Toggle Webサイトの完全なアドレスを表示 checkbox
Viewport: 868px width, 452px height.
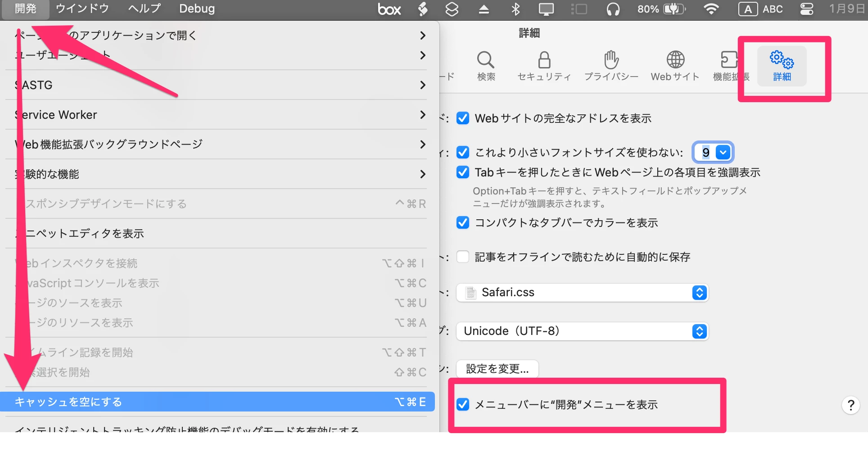pyautogui.click(x=463, y=118)
